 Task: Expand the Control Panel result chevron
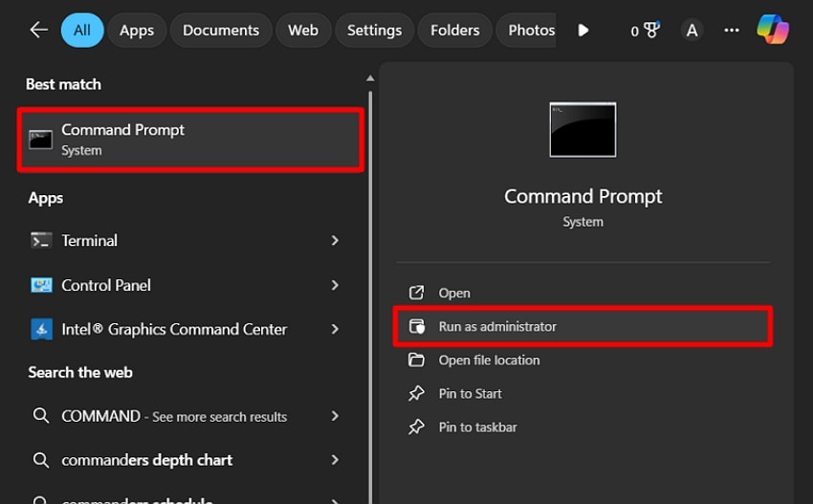pyautogui.click(x=335, y=285)
